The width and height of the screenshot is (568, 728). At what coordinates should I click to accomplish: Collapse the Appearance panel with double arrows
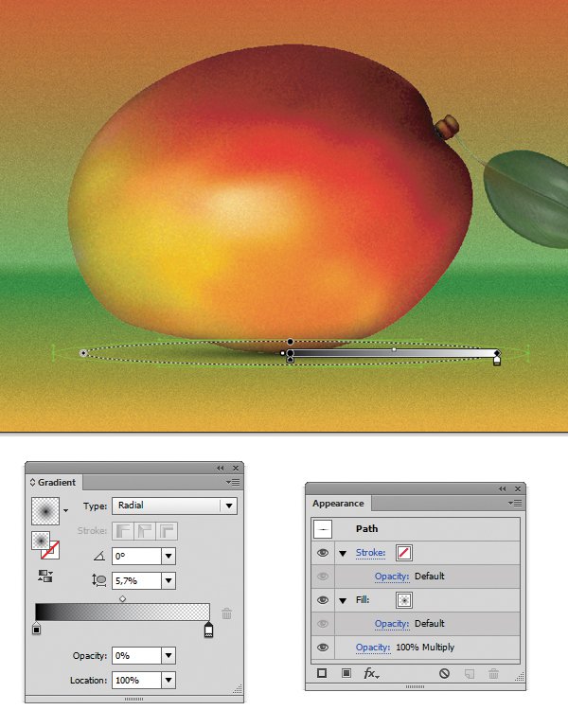tap(503, 488)
